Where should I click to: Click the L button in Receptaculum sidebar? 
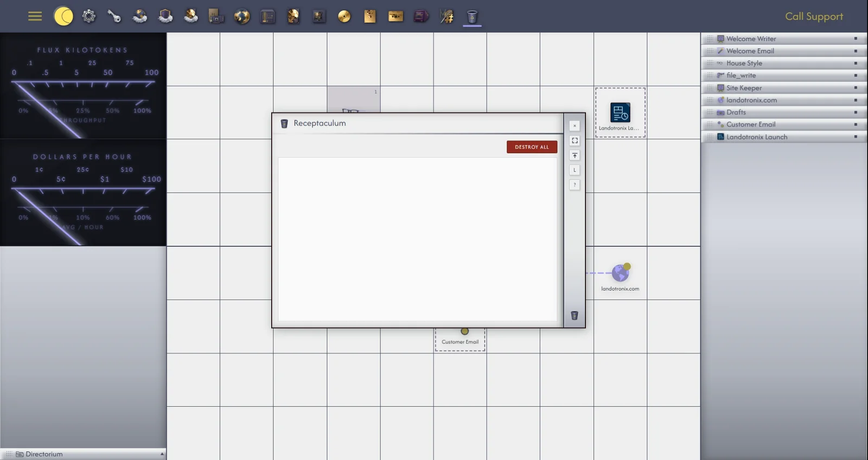click(575, 170)
